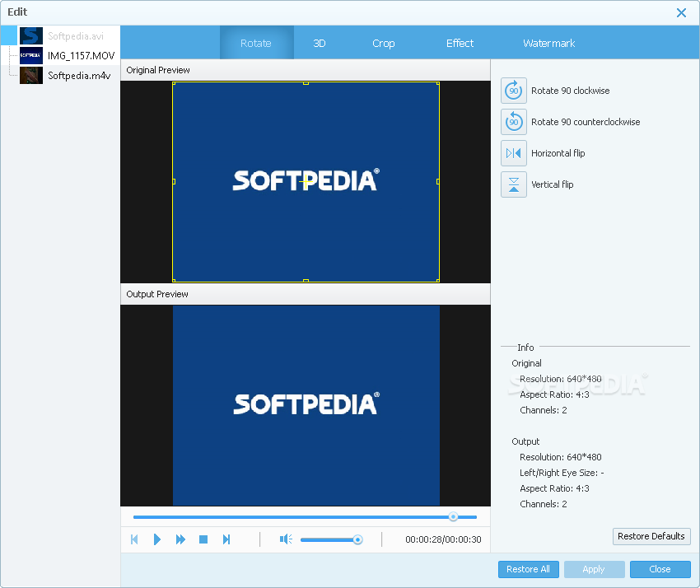Click the volume slider handle
700x588 pixels.
pyautogui.click(x=357, y=539)
